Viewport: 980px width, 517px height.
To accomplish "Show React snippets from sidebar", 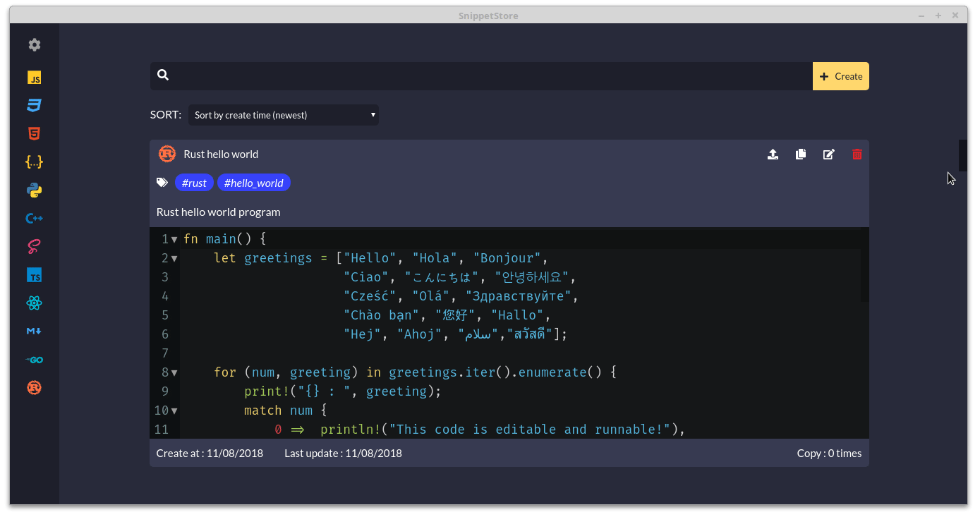I will (35, 303).
